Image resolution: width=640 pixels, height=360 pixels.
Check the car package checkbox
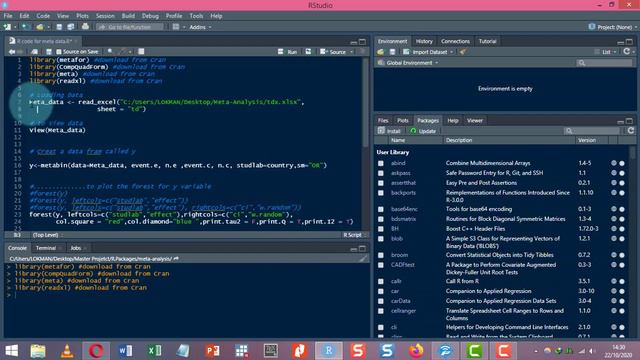(x=381, y=291)
